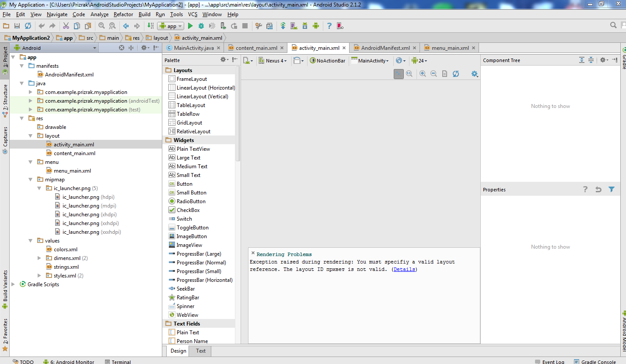Screen dimensions: 626x364
Task: Switch to content_main.xml tab
Action: [x=256, y=48]
